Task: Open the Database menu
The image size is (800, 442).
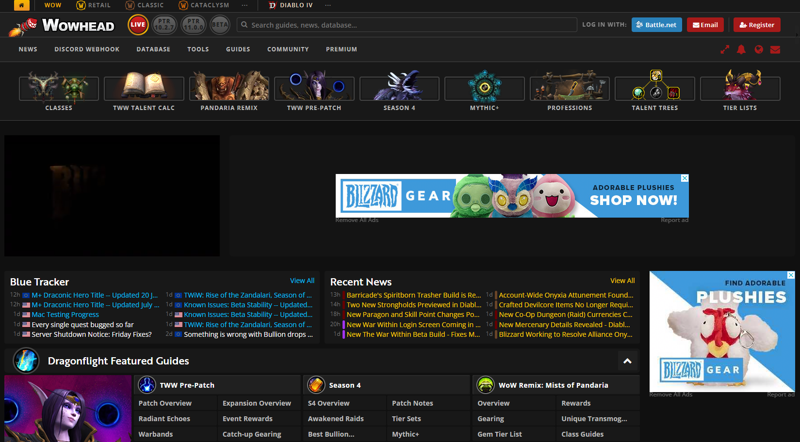Action: (153, 50)
